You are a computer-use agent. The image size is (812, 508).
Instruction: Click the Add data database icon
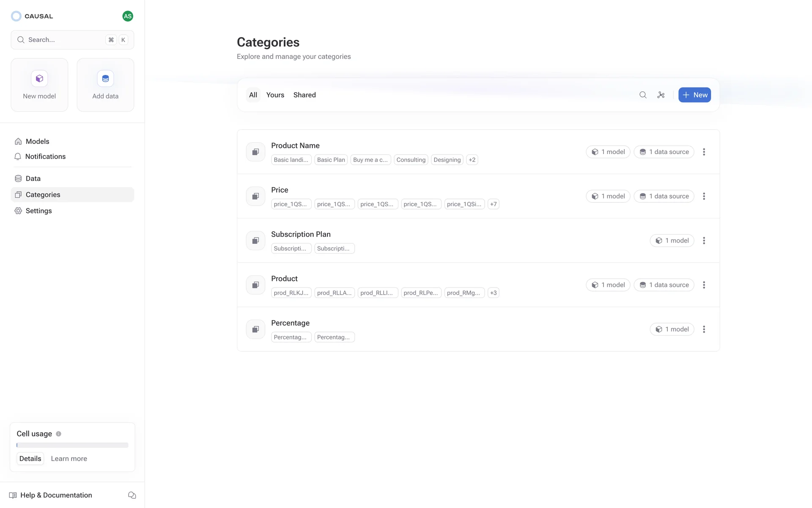point(105,79)
